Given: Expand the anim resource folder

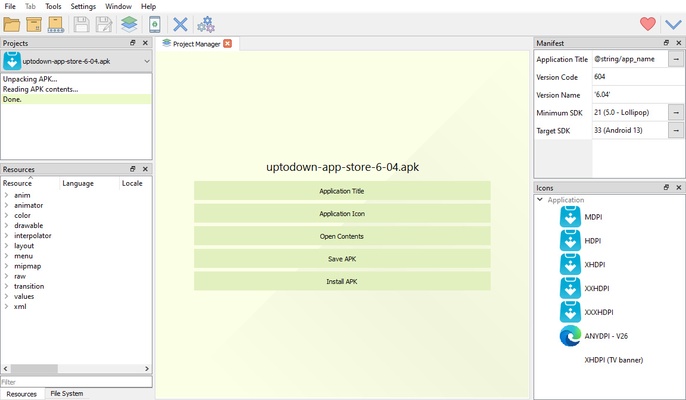Looking at the screenshot, I should click(x=7, y=195).
